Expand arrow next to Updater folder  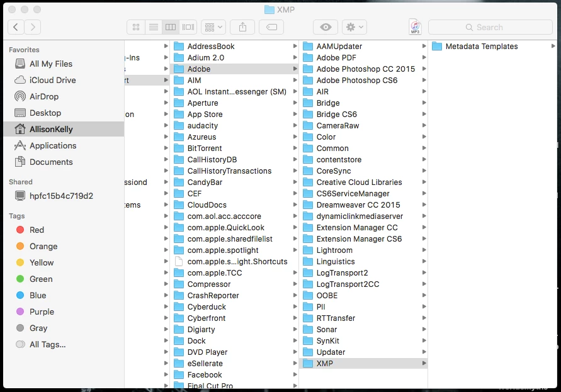424,352
